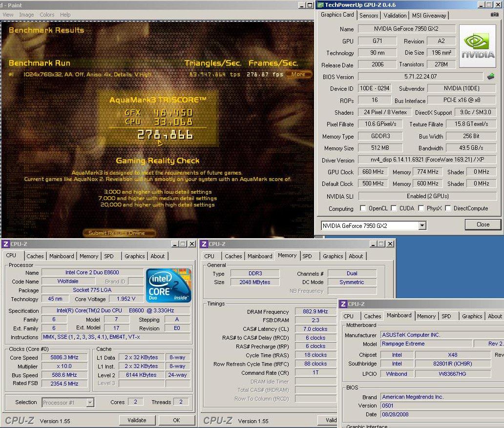Screen dimensions: 504x428
Task: Click the CAS# Latency 7.0 clocks value
Action: [x=315, y=329]
